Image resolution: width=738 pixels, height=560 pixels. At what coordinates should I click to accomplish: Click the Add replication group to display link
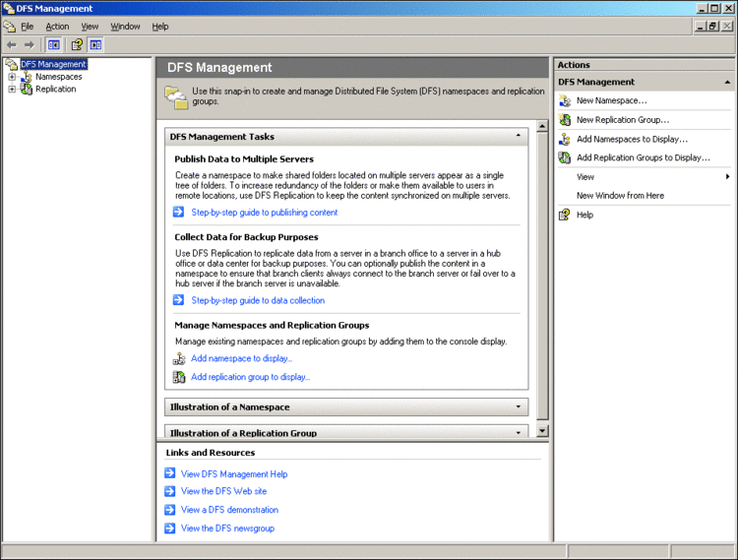[x=250, y=377]
